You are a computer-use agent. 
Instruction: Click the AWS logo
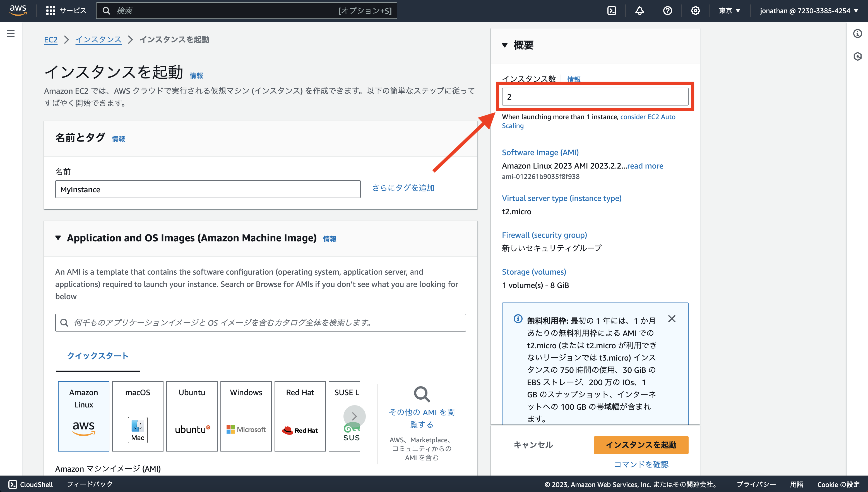tap(18, 11)
